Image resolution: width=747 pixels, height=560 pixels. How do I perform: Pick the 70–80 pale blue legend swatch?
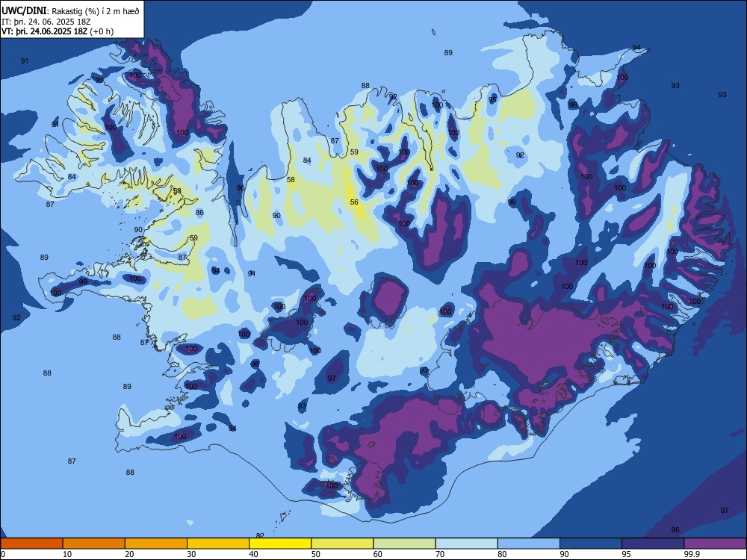click(x=466, y=544)
